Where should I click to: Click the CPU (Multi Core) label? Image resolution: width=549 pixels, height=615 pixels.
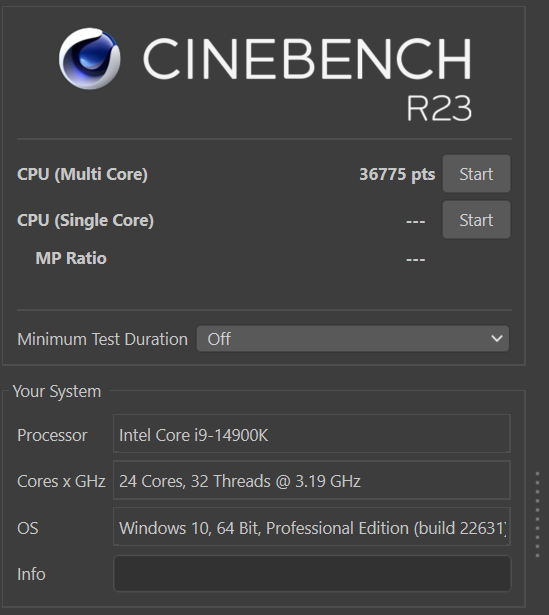click(82, 175)
